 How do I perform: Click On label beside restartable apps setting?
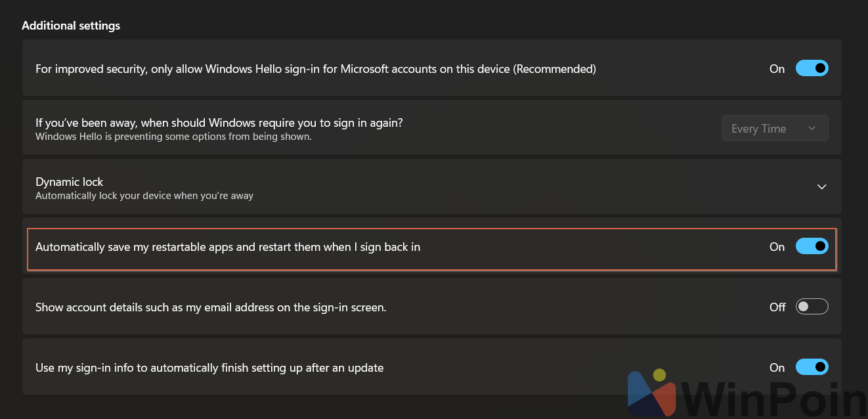[777, 247]
